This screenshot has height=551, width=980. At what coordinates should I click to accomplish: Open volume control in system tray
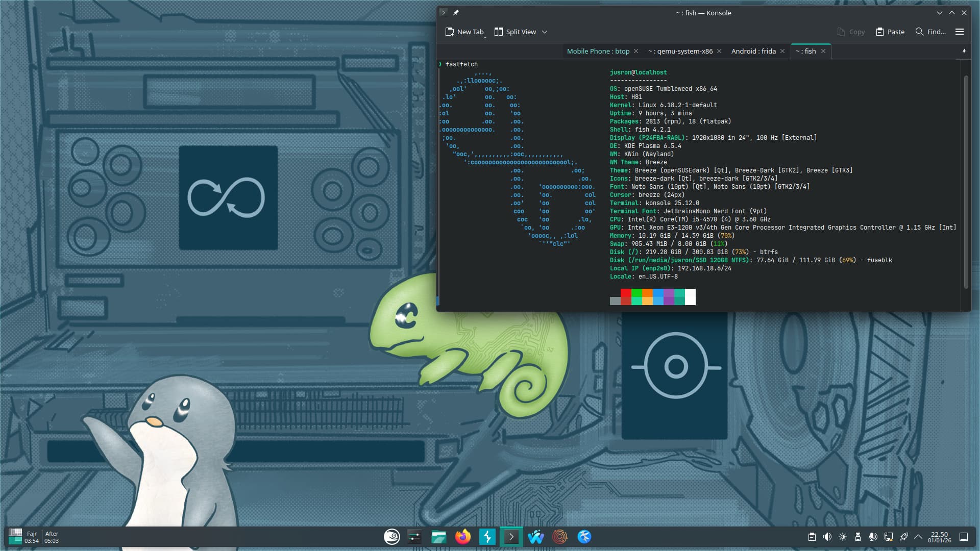tap(827, 537)
